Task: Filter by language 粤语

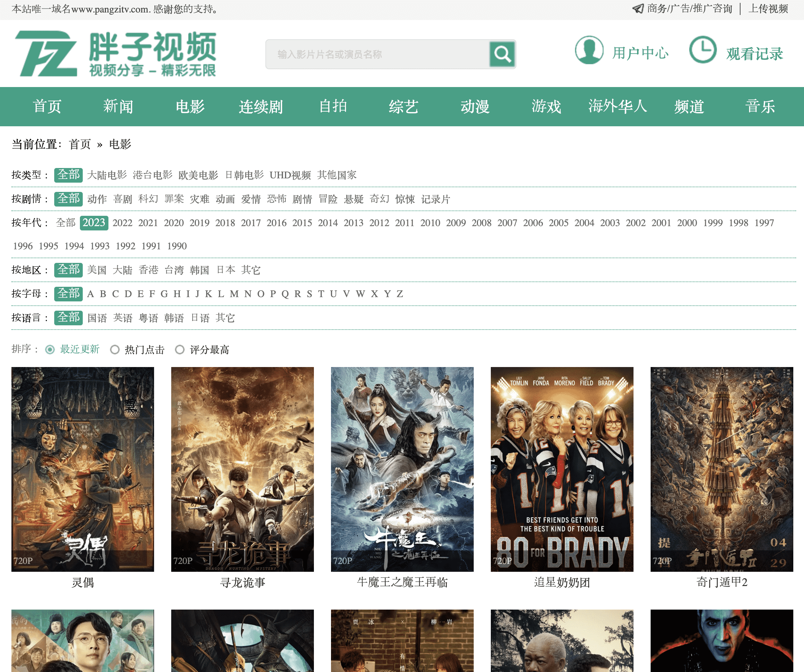Action: pos(148,318)
